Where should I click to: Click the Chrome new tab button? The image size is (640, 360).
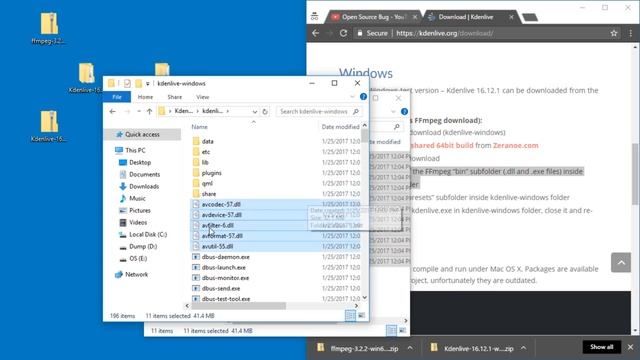(530, 17)
